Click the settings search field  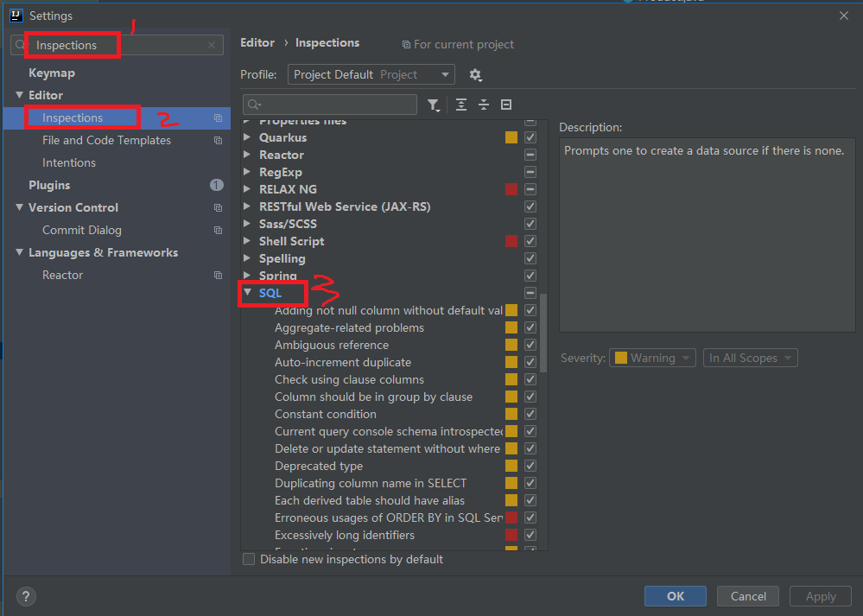point(117,45)
